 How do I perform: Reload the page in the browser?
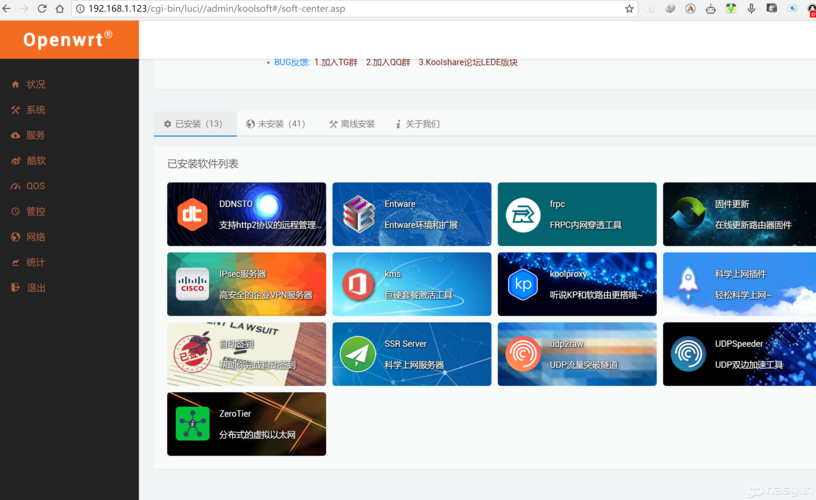pos(42,9)
